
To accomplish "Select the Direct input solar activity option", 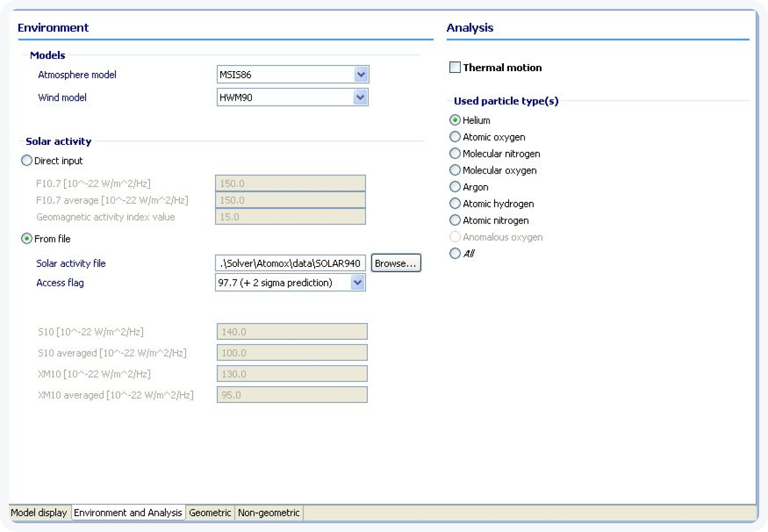I will tap(27, 160).
